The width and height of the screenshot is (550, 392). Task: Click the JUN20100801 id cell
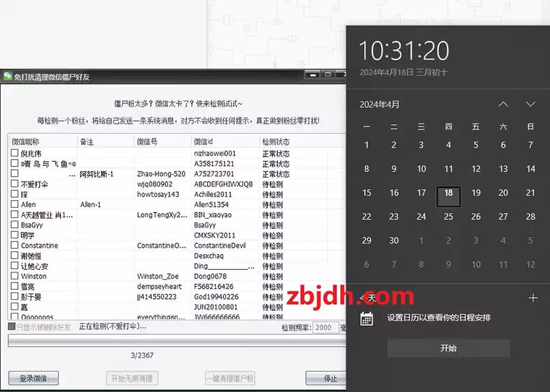click(216, 307)
